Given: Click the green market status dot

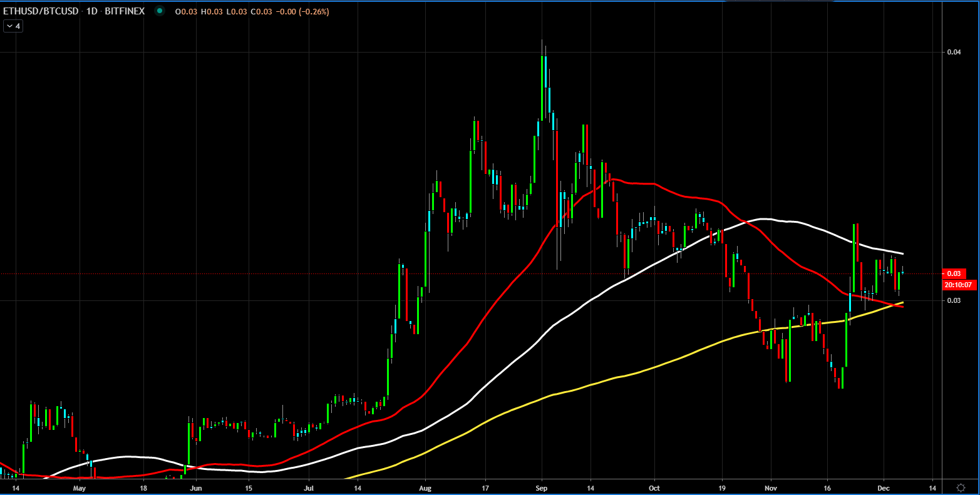Looking at the screenshot, I should (x=160, y=11).
